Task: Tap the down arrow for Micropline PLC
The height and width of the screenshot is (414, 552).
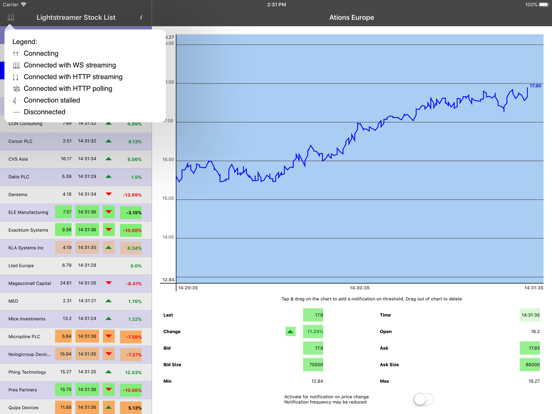Action: coord(109,336)
